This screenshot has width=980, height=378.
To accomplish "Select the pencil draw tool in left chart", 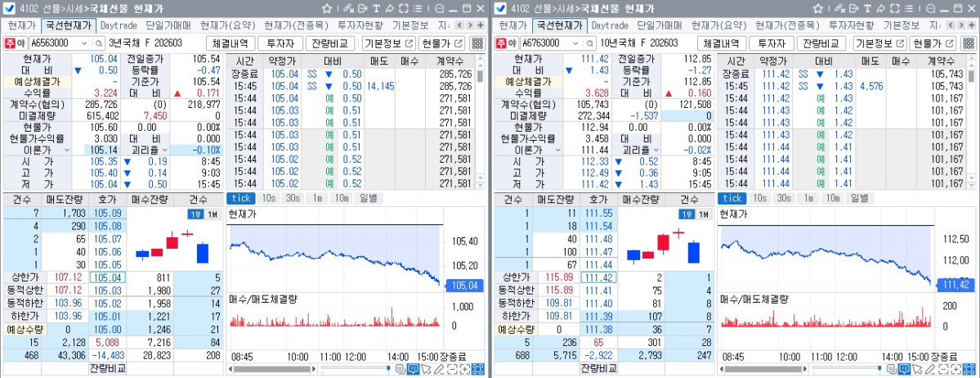I will pyautogui.click(x=440, y=369).
